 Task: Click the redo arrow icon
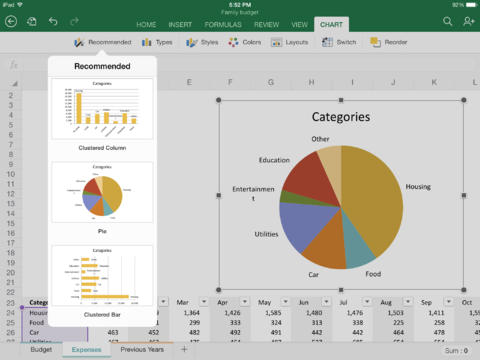tap(74, 22)
